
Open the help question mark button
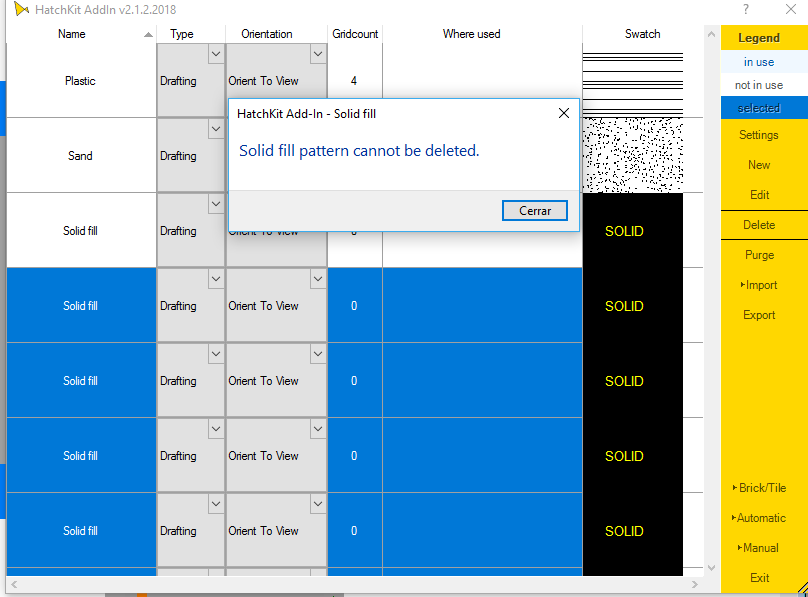click(x=746, y=9)
